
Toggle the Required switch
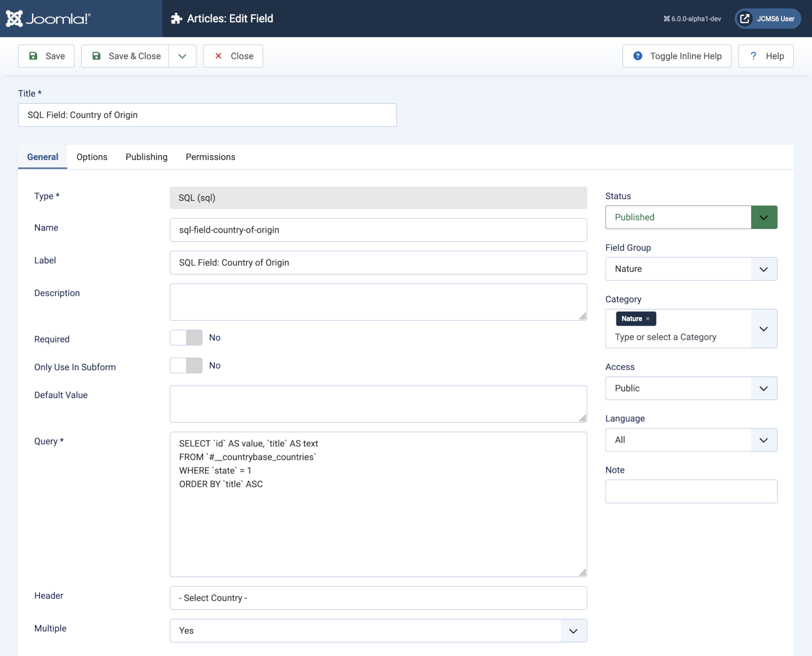click(186, 338)
